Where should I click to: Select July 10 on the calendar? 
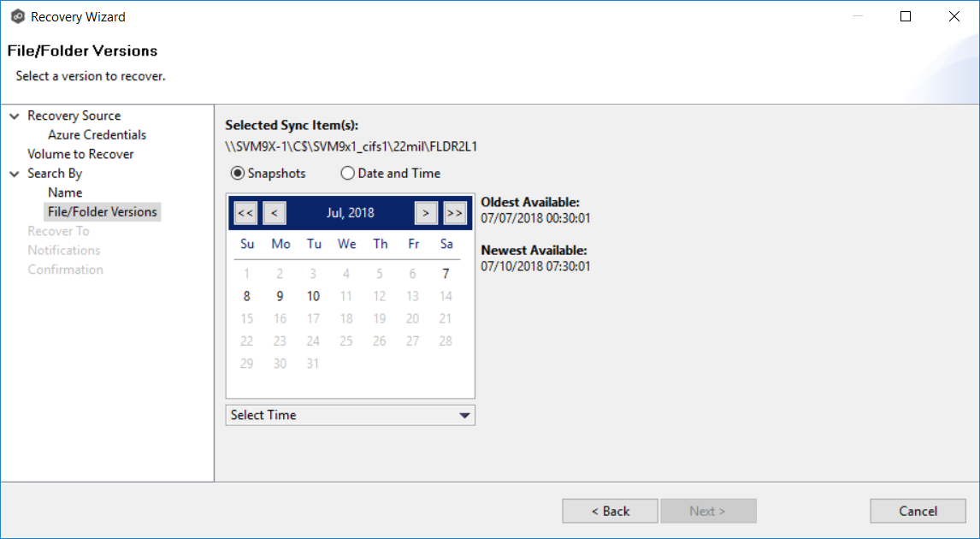coord(313,296)
